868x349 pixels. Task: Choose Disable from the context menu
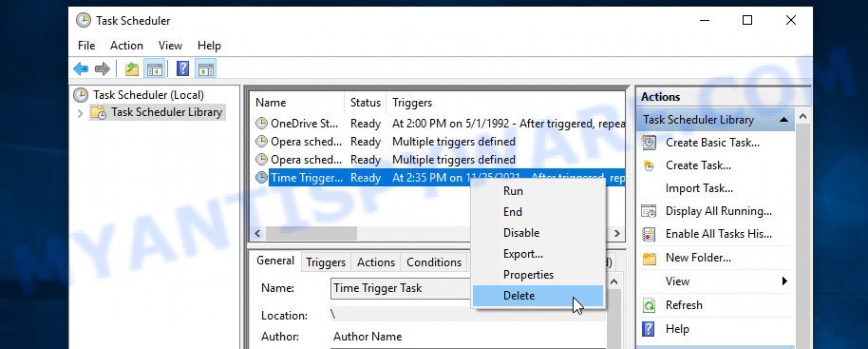(x=538, y=233)
